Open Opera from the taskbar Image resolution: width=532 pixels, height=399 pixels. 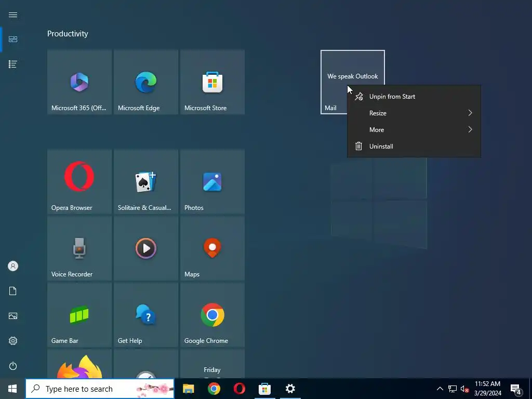pyautogui.click(x=239, y=389)
